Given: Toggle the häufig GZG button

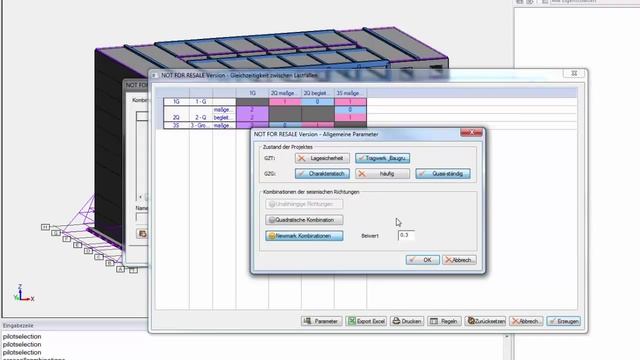Looking at the screenshot, I should [382, 173].
